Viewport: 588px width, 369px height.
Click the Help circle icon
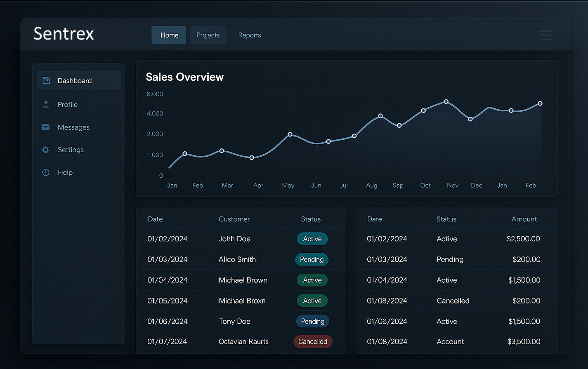click(x=46, y=172)
